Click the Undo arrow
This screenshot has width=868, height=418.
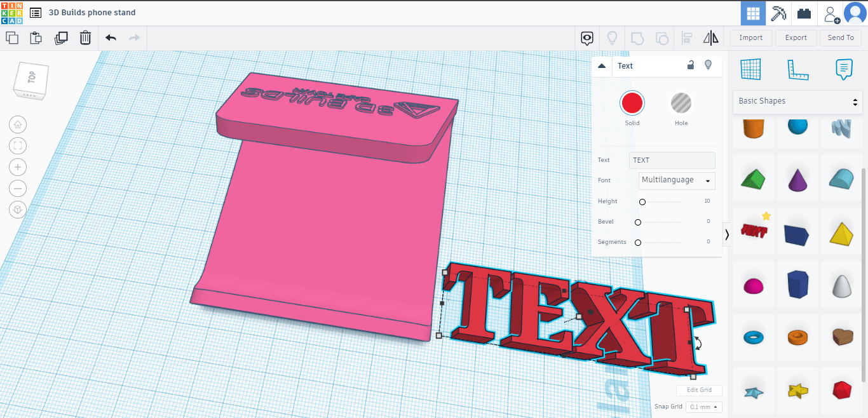(111, 38)
